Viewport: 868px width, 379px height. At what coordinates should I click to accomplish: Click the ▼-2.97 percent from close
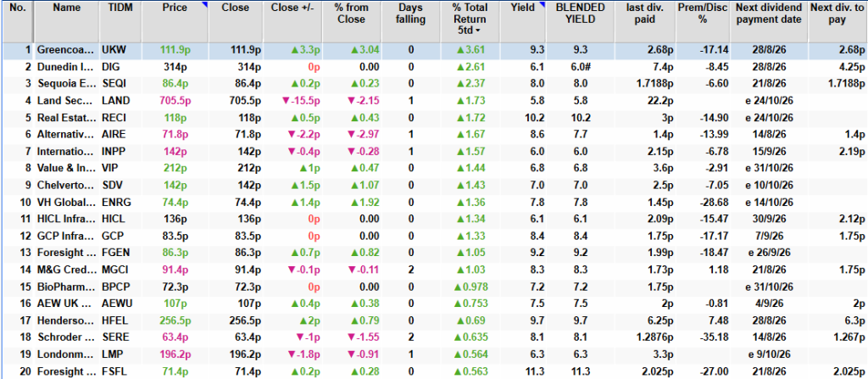click(363, 135)
